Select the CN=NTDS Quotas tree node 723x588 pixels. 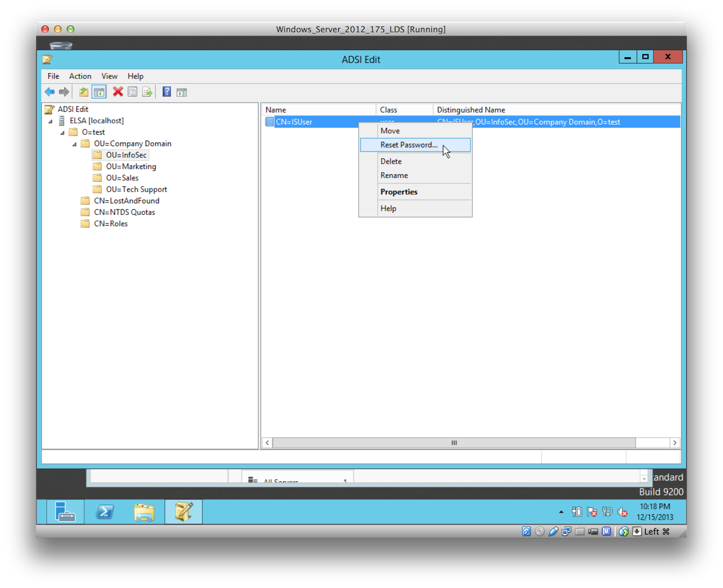pos(124,212)
